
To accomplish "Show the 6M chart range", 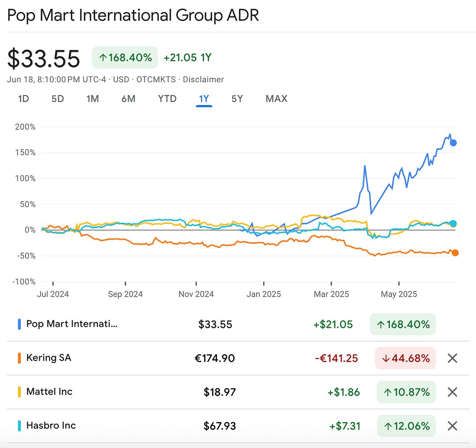I will tap(129, 99).
